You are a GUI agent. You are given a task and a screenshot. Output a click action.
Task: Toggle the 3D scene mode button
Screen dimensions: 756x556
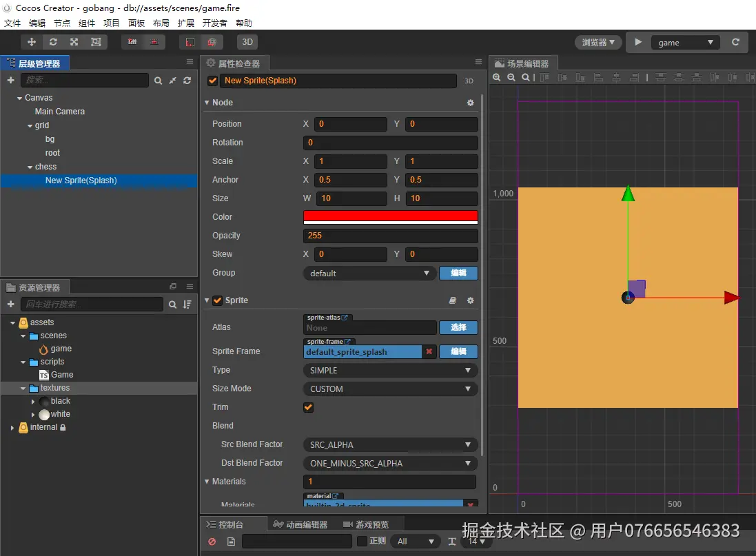[x=247, y=42]
